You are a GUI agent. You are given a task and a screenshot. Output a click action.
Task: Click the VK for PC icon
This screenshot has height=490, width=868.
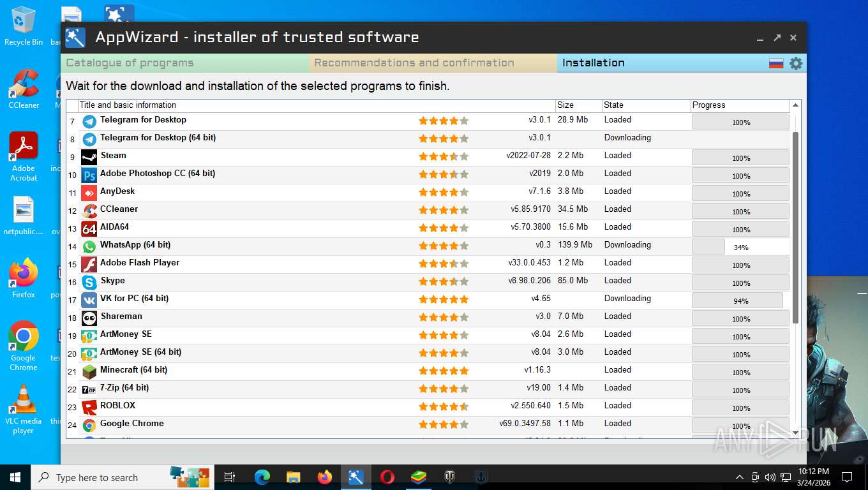(x=89, y=300)
